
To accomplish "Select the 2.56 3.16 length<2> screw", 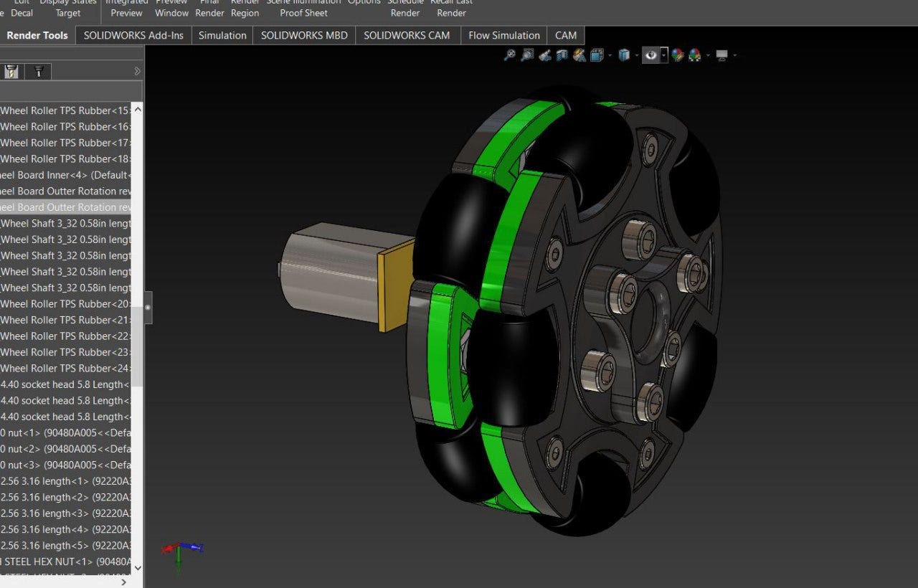I will pos(66,498).
